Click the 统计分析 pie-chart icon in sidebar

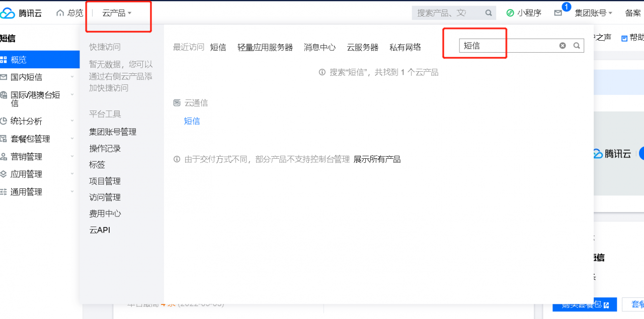5,121
